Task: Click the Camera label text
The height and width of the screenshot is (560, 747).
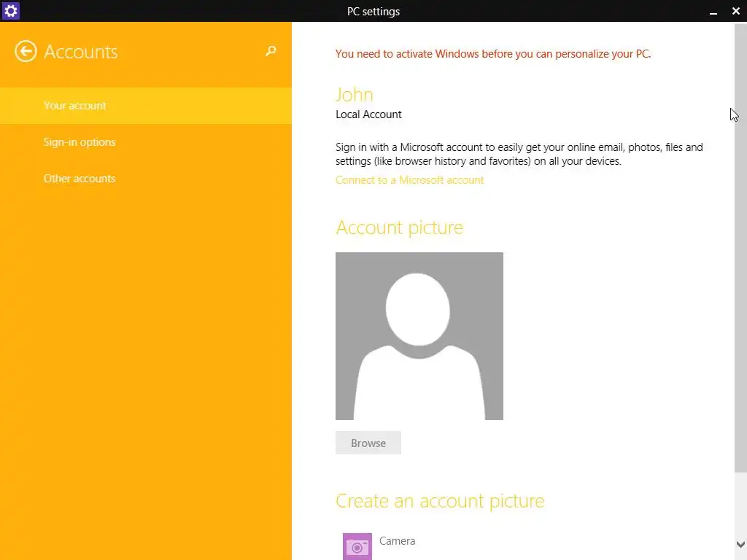Action: pos(398,541)
